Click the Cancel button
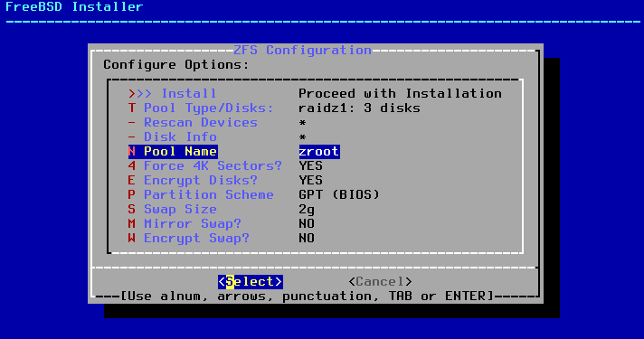 coord(380,281)
